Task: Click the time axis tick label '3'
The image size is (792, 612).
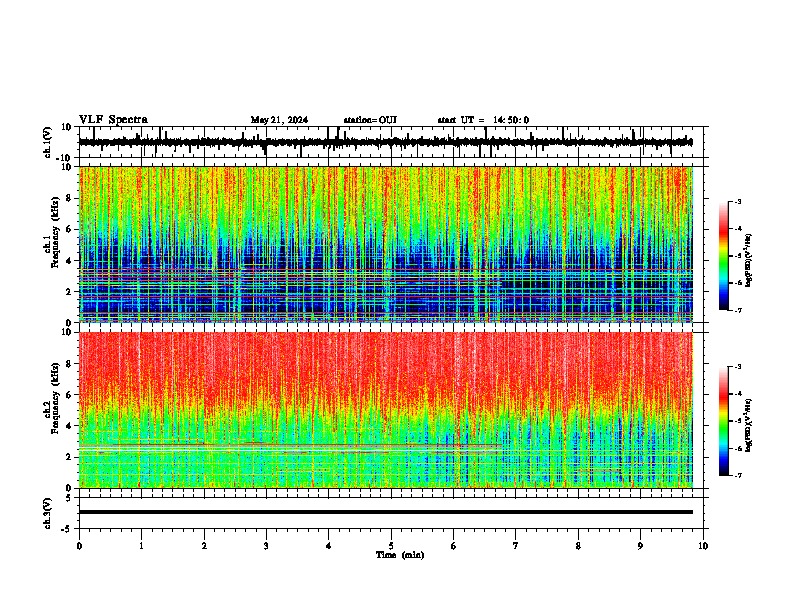Action: [266, 546]
